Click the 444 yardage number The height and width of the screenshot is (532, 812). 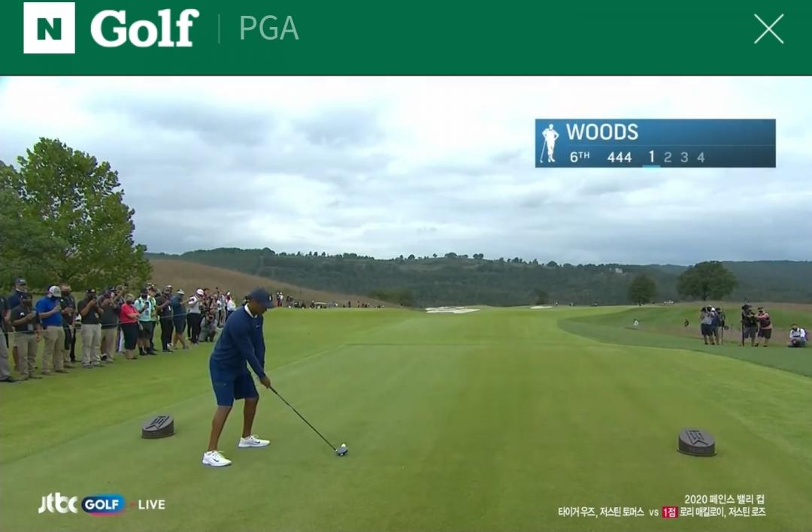pyautogui.click(x=620, y=157)
